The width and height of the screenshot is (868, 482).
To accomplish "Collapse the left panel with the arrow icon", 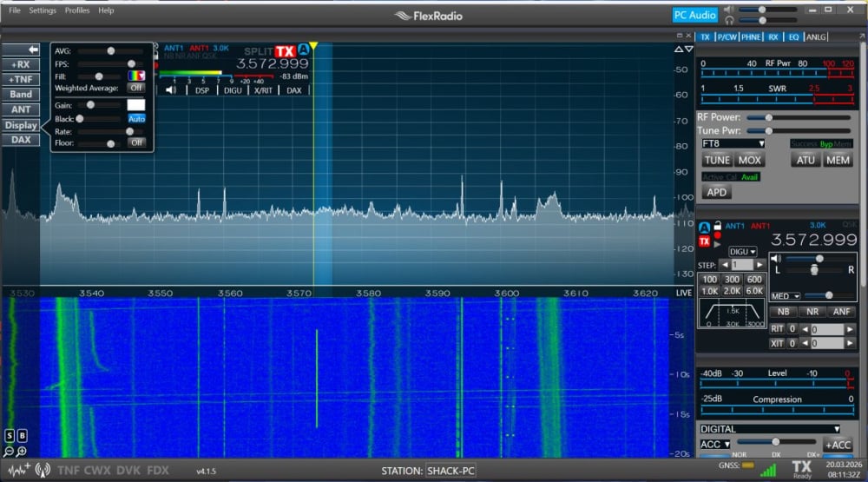I will tap(21, 50).
